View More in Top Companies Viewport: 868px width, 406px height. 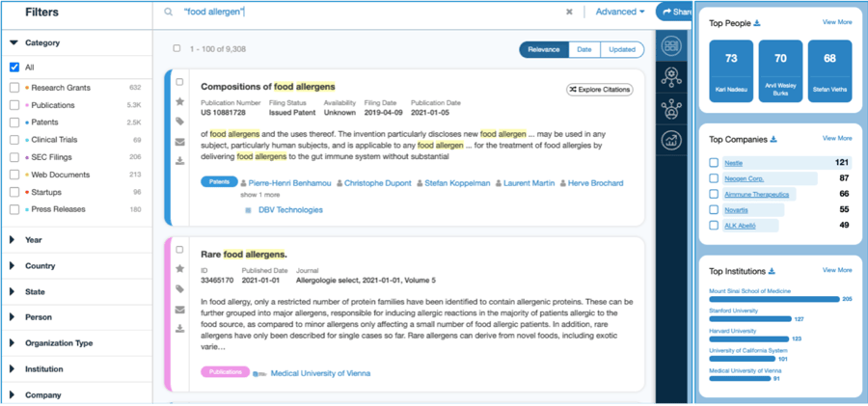[837, 139]
